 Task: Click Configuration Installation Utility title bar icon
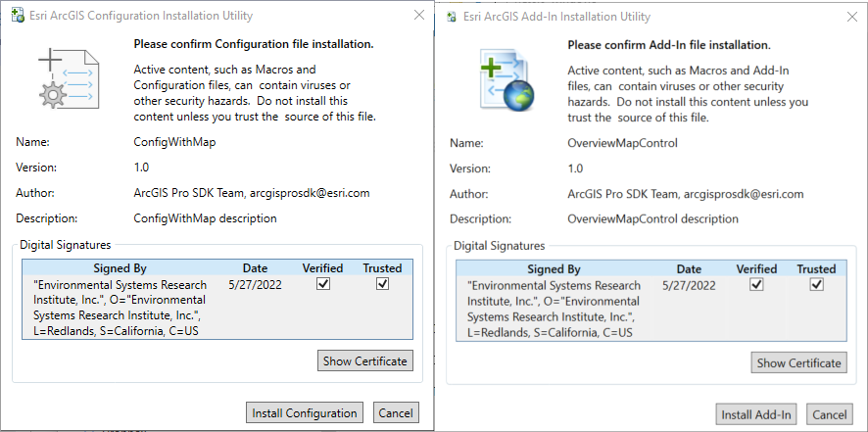pos(18,15)
